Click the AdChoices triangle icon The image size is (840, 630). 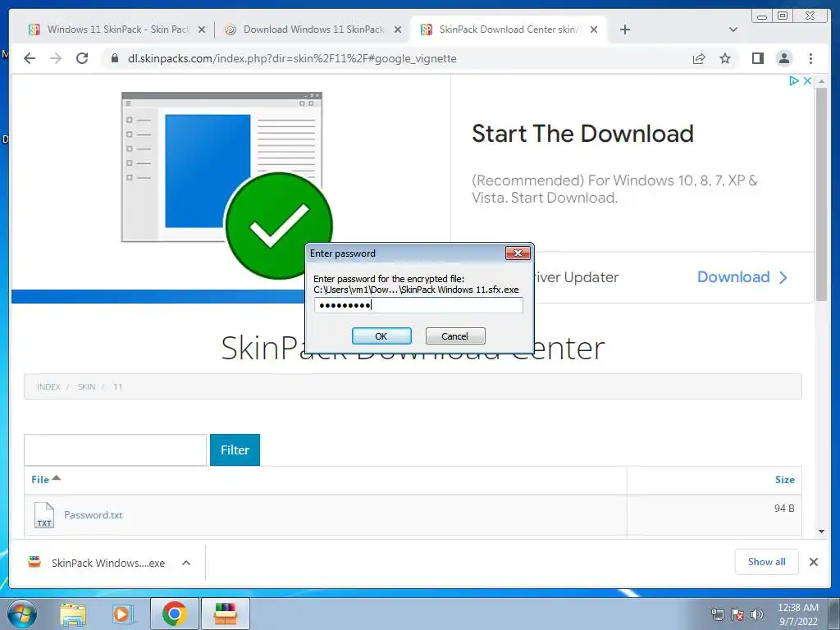(794, 81)
